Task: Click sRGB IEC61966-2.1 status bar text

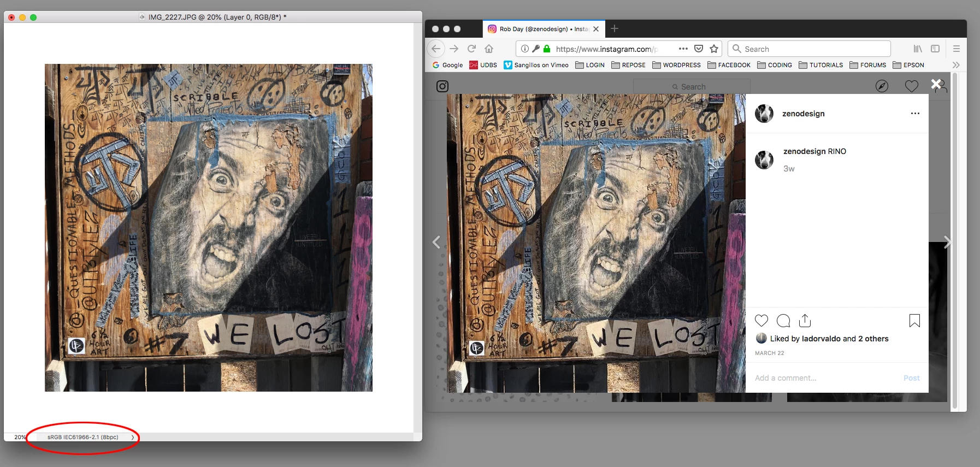Action: [82, 437]
